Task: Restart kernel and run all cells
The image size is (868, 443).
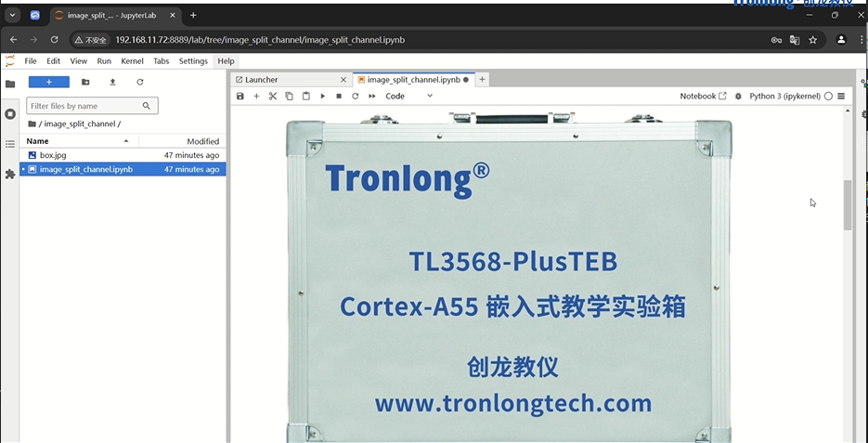Action: click(372, 96)
